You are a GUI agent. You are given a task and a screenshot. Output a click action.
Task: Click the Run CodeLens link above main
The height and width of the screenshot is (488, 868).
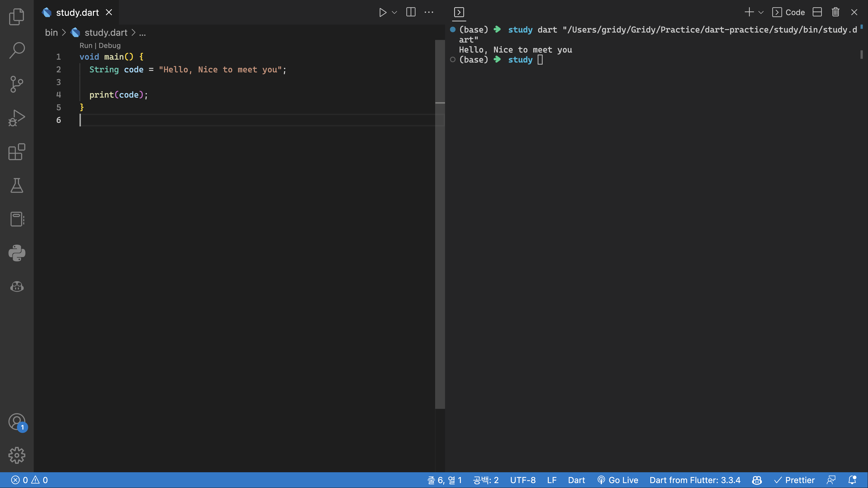click(x=86, y=45)
